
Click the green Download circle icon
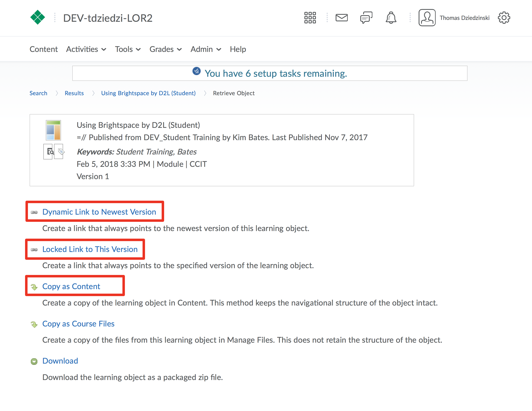pyautogui.click(x=34, y=361)
